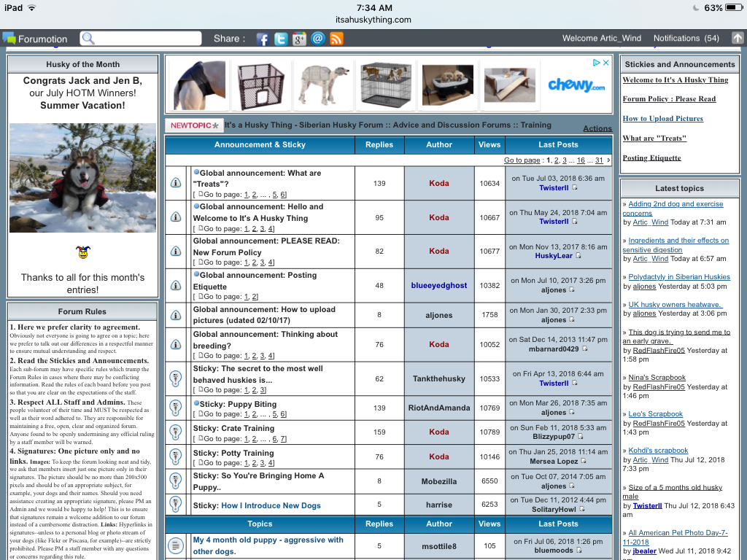Screen dimensions: 747x560
Task: Open page 3 of 'secret to well behaved huskies'
Action: point(263,390)
